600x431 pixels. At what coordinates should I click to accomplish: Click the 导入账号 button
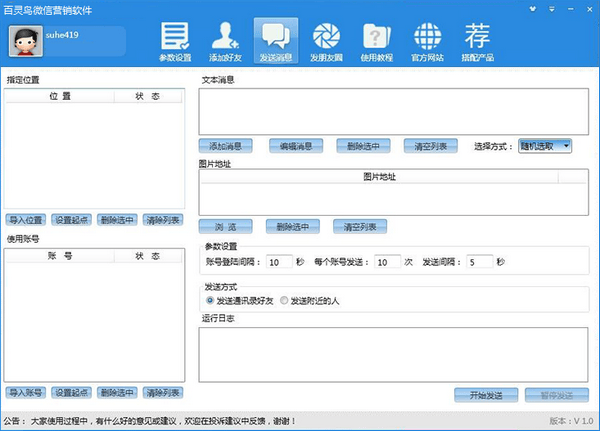(26, 392)
